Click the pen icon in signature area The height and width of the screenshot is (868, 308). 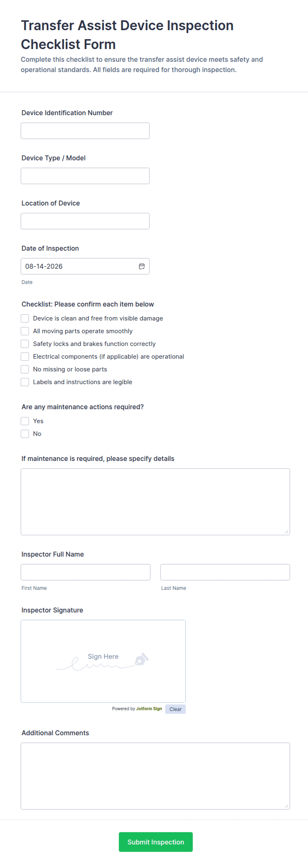pyautogui.click(x=141, y=659)
